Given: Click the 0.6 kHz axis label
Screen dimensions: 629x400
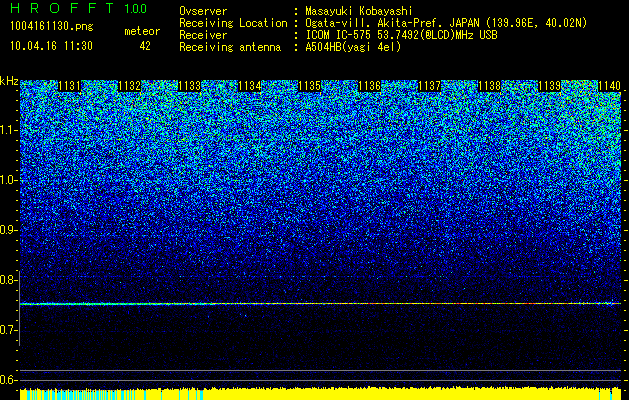Looking at the screenshot, I should pyautogui.click(x=8, y=380).
